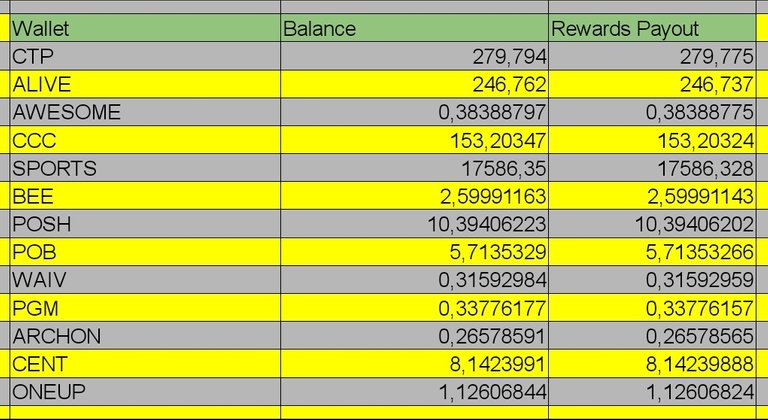Select balance cell 17586,35
Viewport: 768px width, 420px height.
click(414, 168)
